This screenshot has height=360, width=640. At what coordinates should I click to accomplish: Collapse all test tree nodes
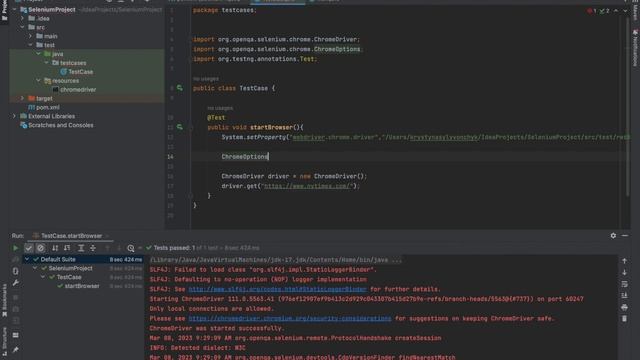(x=93, y=248)
